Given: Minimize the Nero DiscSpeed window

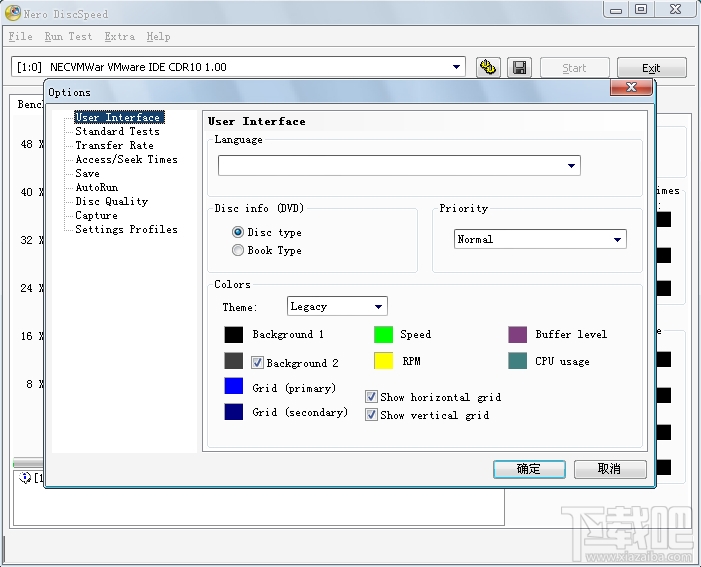Looking at the screenshot, I should point(616,9).
